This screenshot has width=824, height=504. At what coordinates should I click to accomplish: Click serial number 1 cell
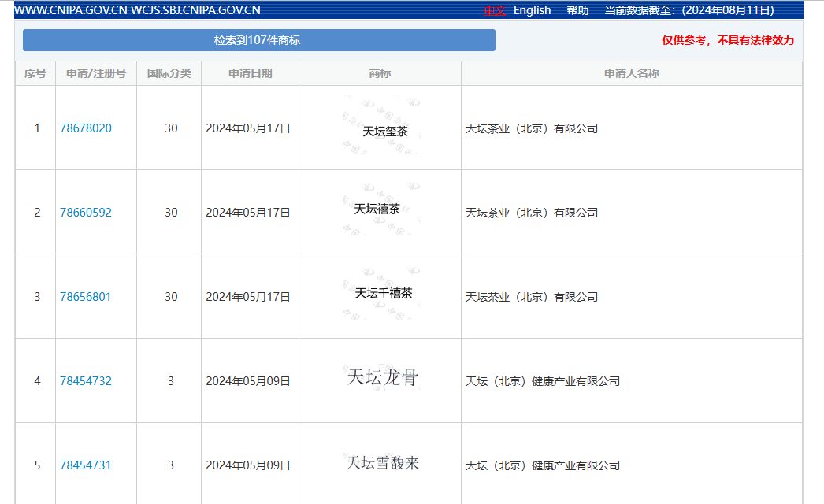tap(37, 128)
